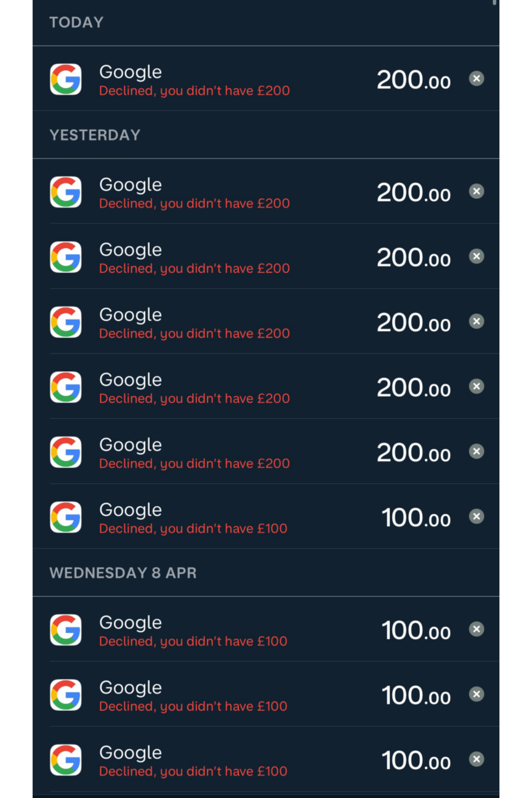This screenshot has width=532, height=798.
Task: Click the Google logo on yesterday's £100 transaction
Action: [x=66, y=517]
